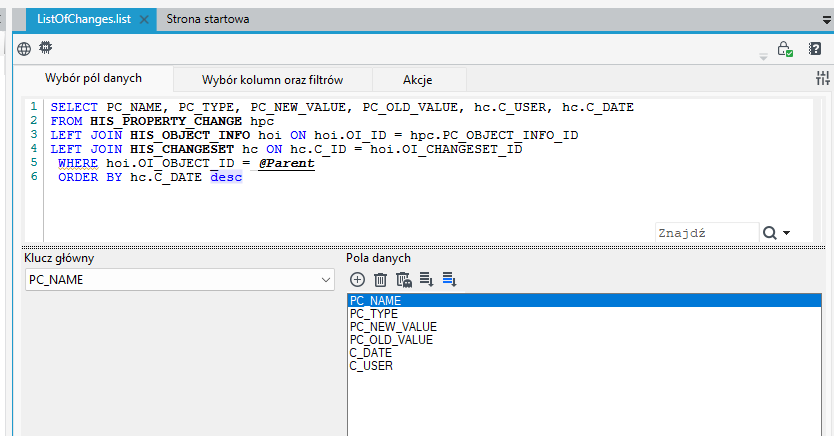Select PC_OLD_VALUE in the Pola danych list
Image resolution: width=834 pixels, height=436 pixels.
[x=584, y=340]
